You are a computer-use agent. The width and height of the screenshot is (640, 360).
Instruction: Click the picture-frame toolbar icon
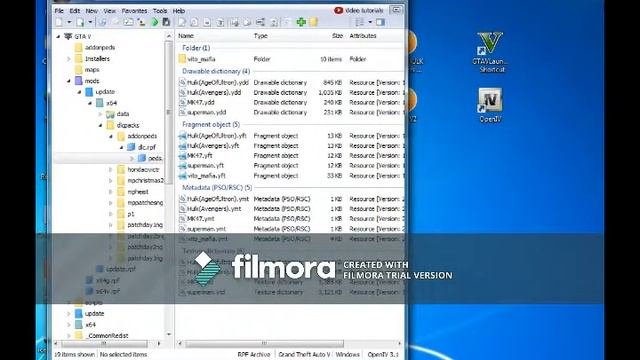(x=128, y=22)
